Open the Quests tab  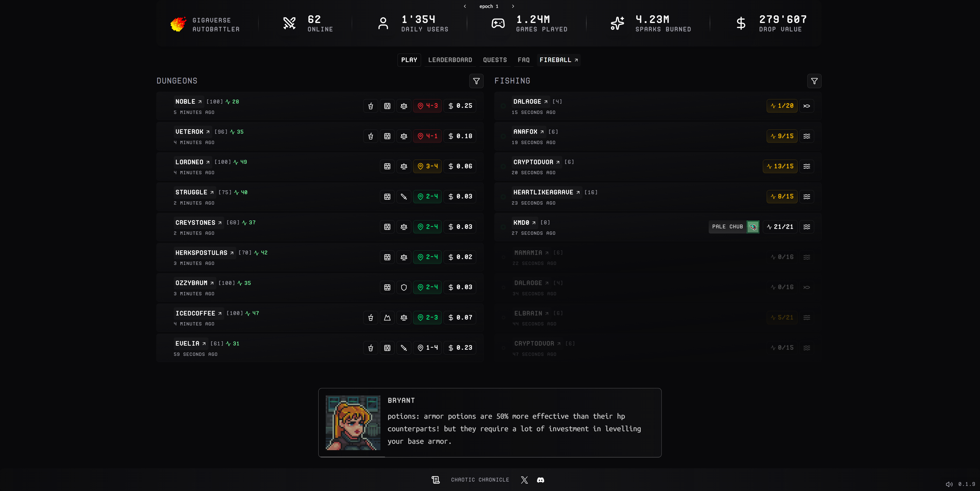(495, 60)
